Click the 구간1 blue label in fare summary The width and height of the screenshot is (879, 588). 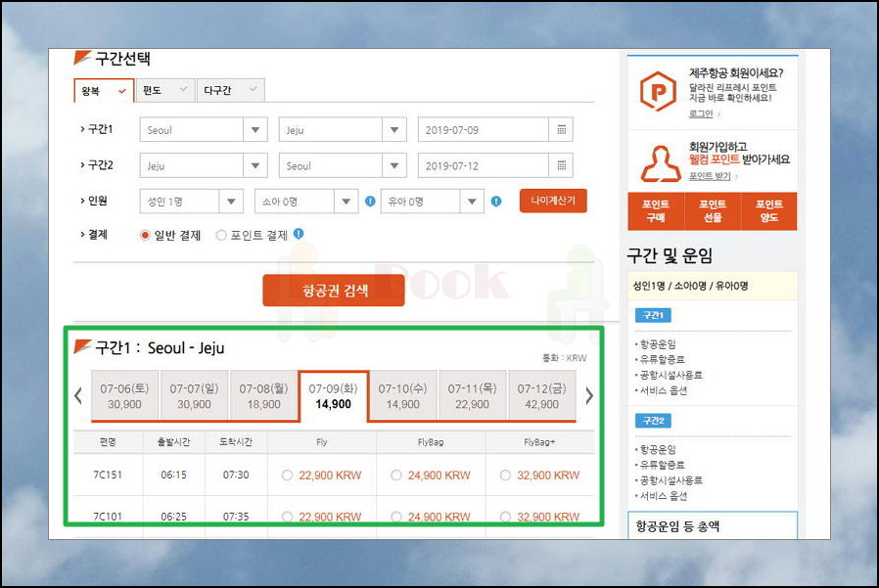[x=653, y=316]
